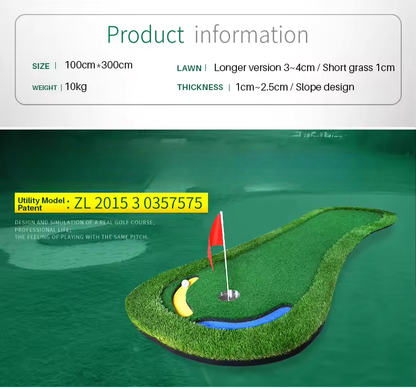416x388 pixels.
Task: Click '1cm~2.5cm / Slope design' text
Action: (x=295, y=87)
